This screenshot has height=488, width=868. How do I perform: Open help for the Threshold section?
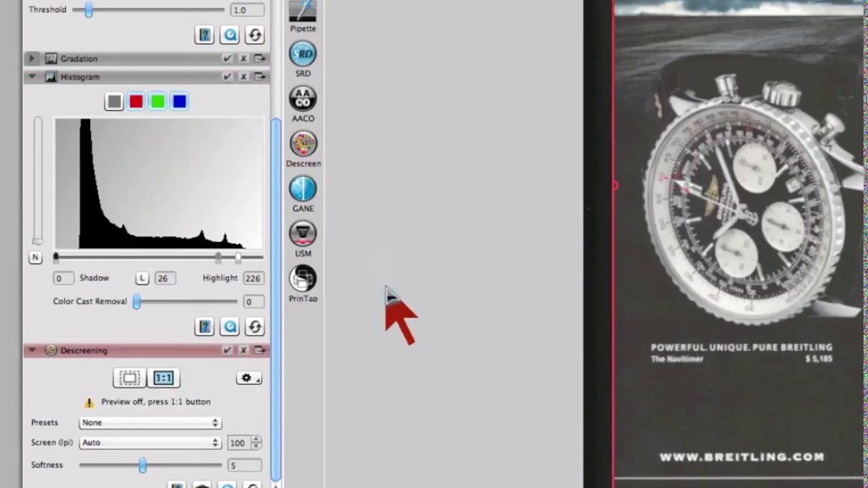pos(204,35)
